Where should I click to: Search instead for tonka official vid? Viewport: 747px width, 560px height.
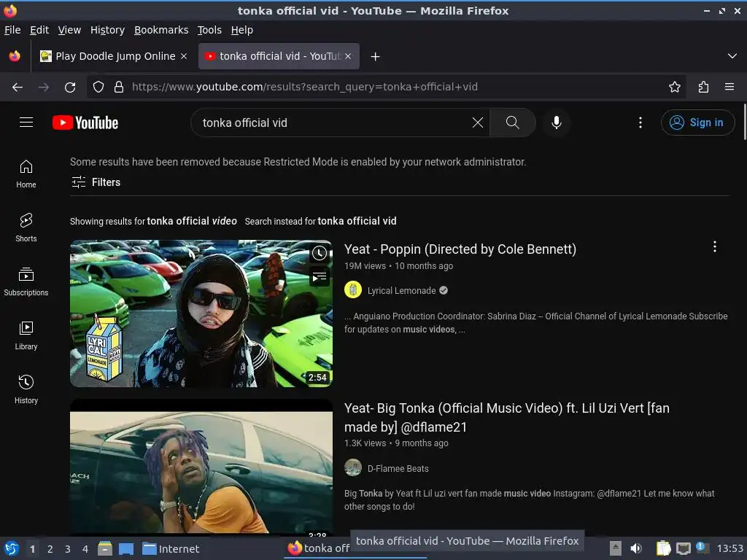point(357,221)
